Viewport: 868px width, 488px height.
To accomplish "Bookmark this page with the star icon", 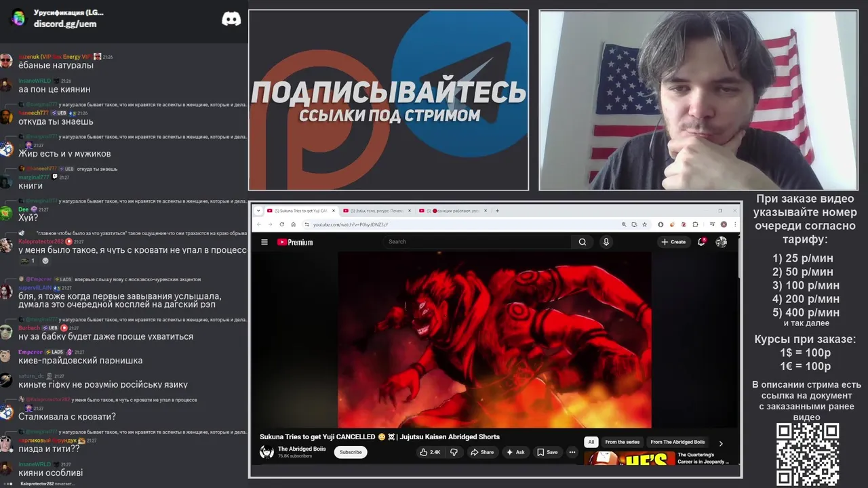I will click(645, 224).
